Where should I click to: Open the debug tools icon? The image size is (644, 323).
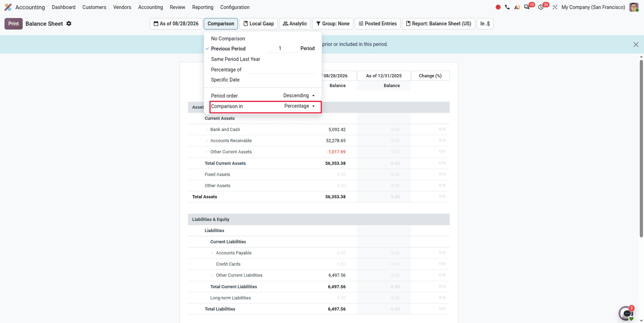pos(555,7)
